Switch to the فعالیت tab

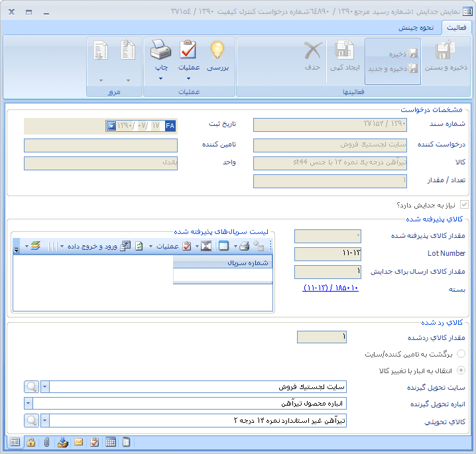456,28
